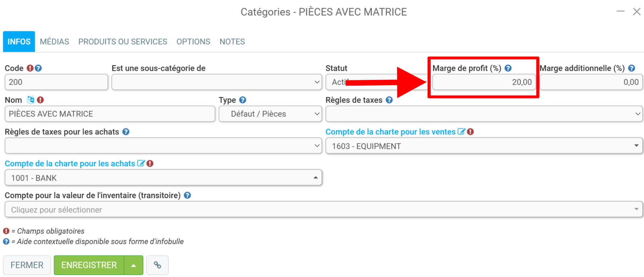Expand Enregistrer button arrow options
The width and height of the screenshot is (644, 277).
tap(134, 265)
